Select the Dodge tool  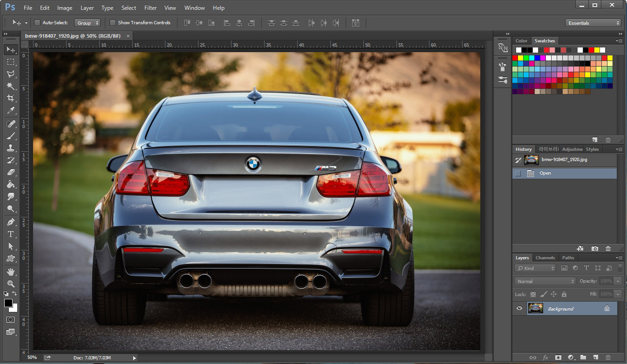coord(11,209)
